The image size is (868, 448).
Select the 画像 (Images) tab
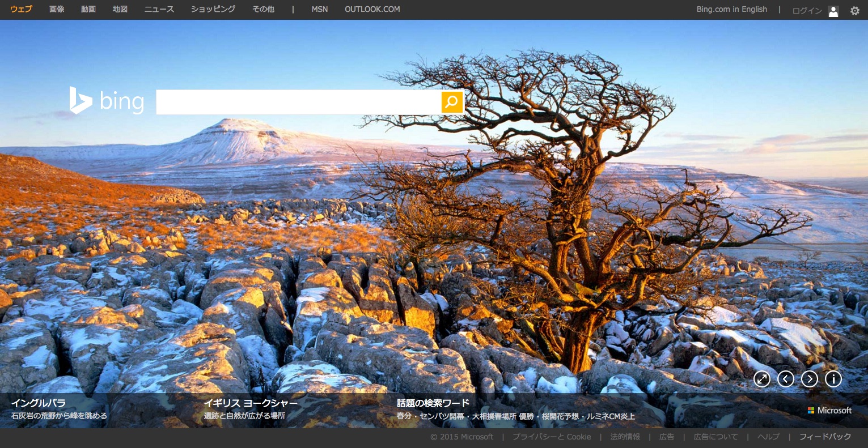tap(57, 10)
